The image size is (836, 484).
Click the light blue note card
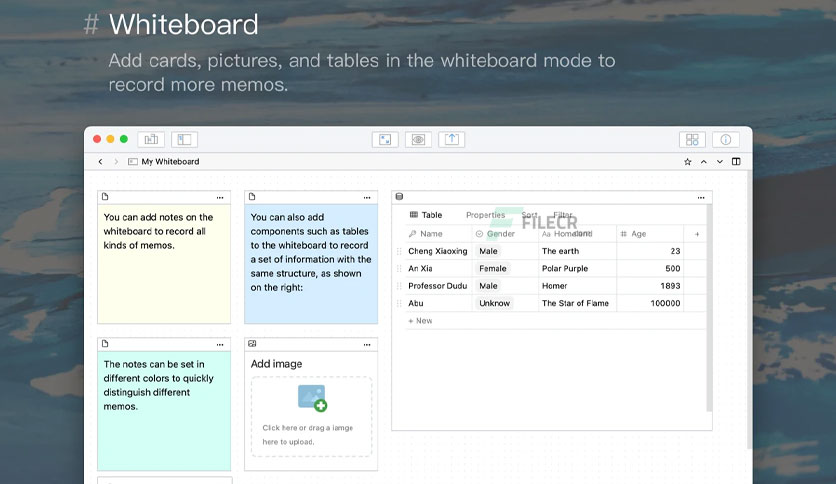[311, 264]
